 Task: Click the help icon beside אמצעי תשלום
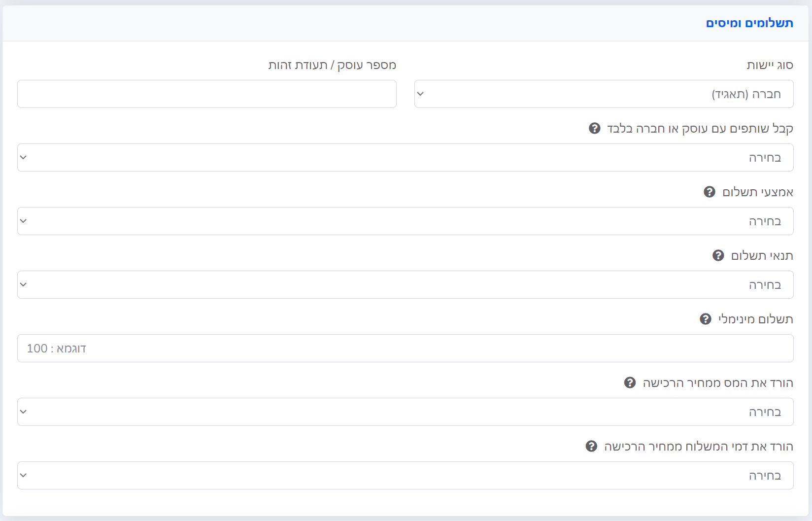point(709,192)
